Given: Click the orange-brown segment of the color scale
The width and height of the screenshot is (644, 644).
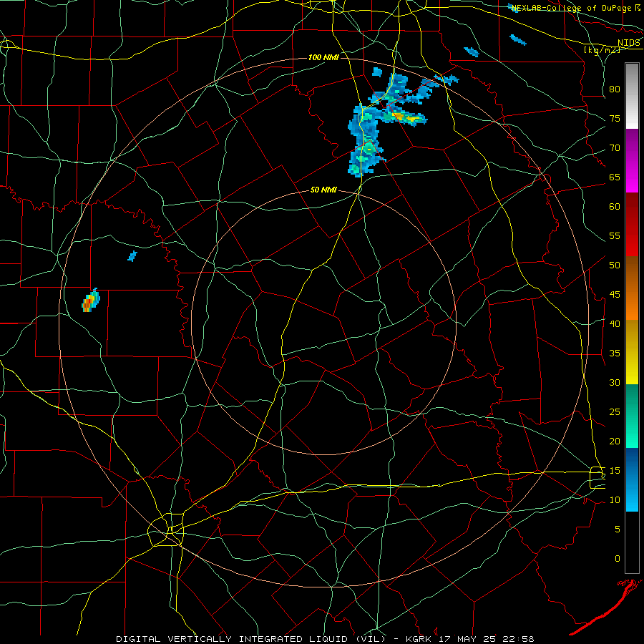Looking at the screenshot, I should coord(632,288).
